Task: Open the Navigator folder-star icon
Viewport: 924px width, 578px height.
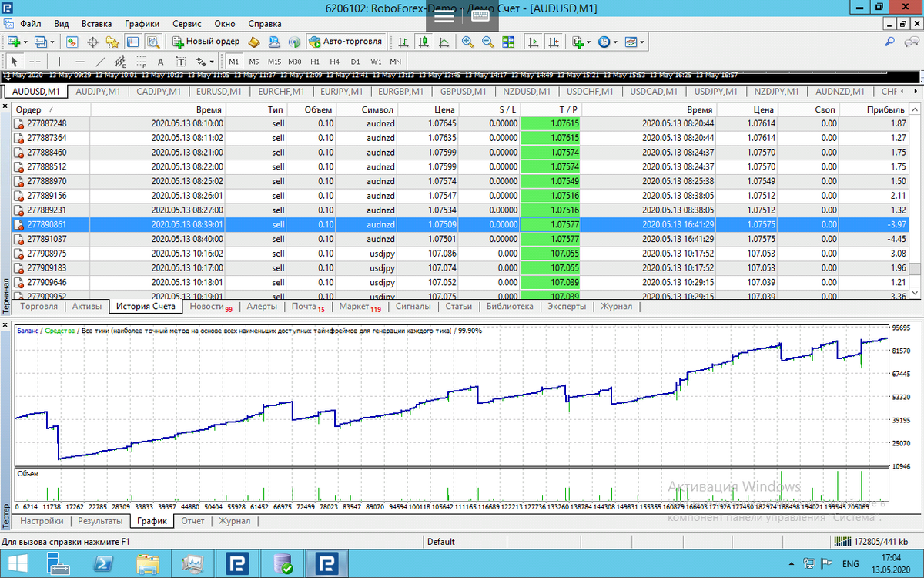Action: pos(112,42)
